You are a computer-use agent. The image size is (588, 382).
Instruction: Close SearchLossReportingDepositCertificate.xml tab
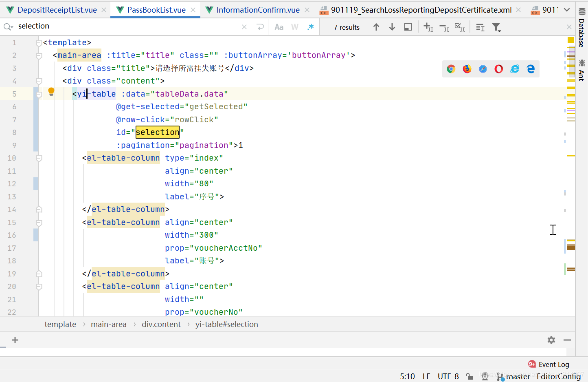518,10
